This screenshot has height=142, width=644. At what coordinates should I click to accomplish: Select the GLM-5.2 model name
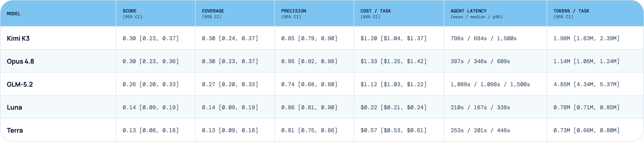coord(20,84)
